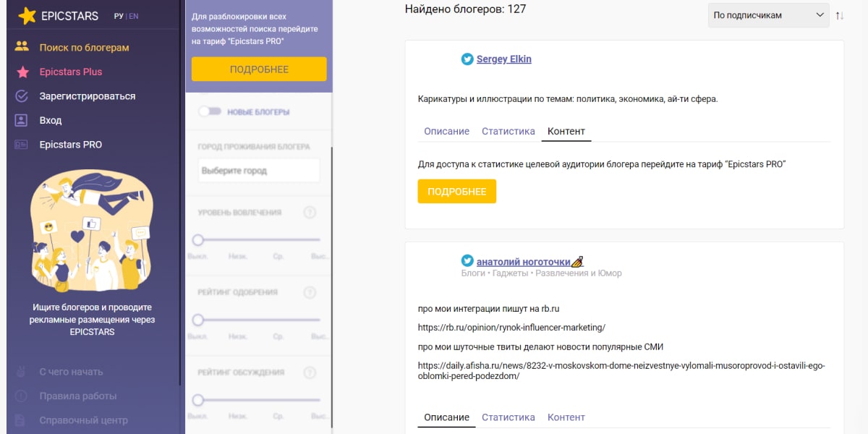Click the pink star icon for Epicstars Plus
This screenshot has height=434, width=868.
22,72
